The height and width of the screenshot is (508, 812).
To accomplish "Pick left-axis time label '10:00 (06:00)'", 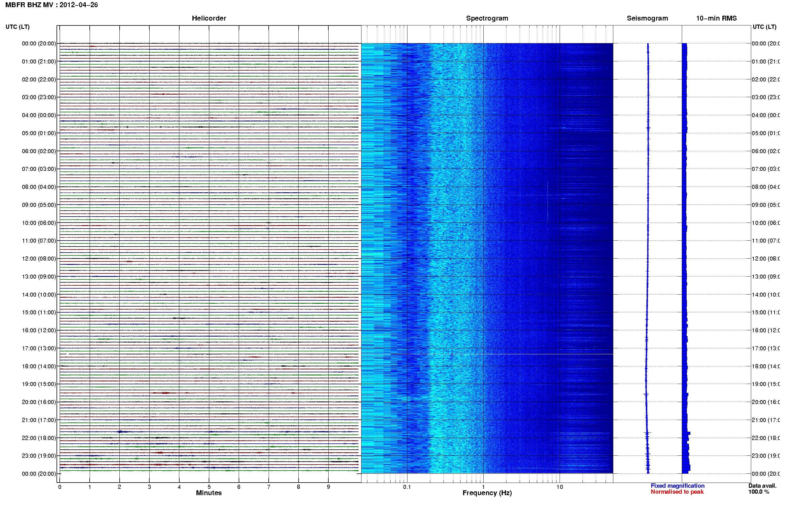I will tap(39, 223).
